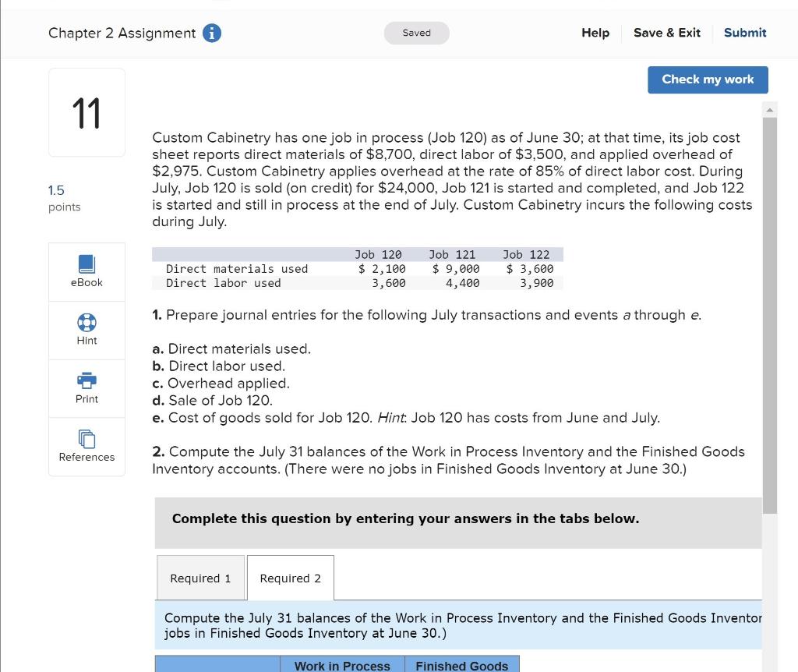The height and width of the screenshot is (672, 798).
Task: Click the scroll-up arrow on the scrollbar
Action: click(770, 109)
